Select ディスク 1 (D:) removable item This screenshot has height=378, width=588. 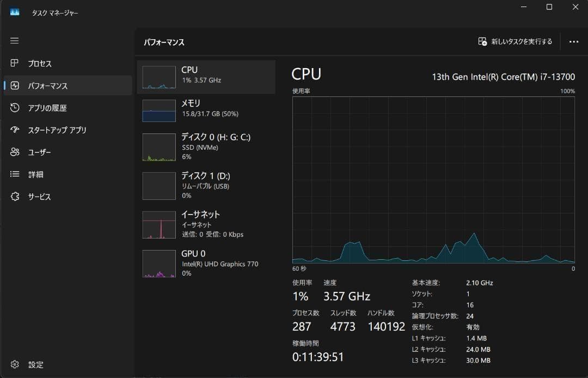point(206,186)
